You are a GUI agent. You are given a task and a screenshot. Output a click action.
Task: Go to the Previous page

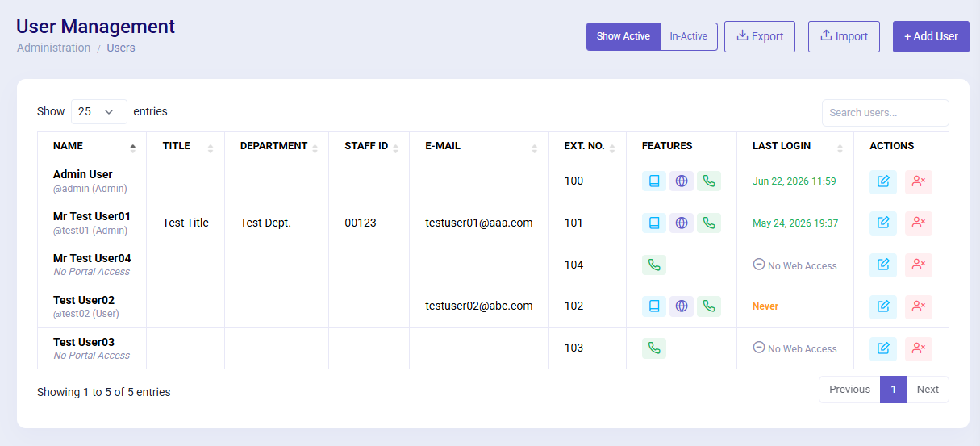pos(849,390)
